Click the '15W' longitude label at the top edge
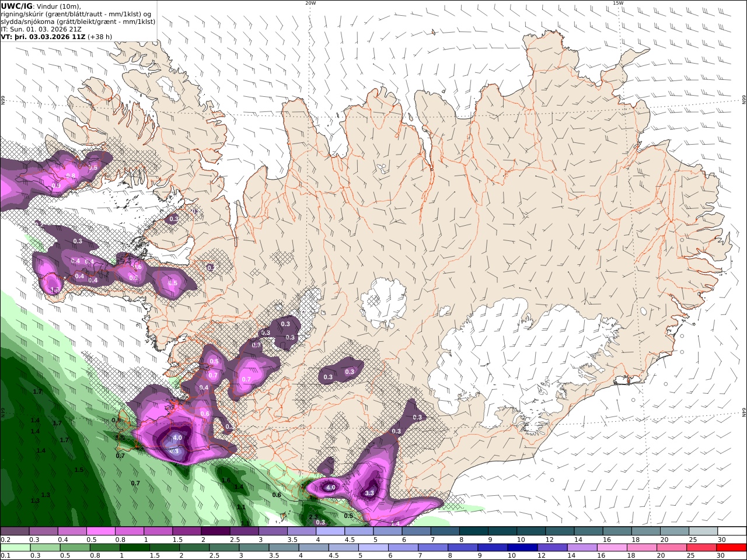The image size is (747, 560). (618, 3)
